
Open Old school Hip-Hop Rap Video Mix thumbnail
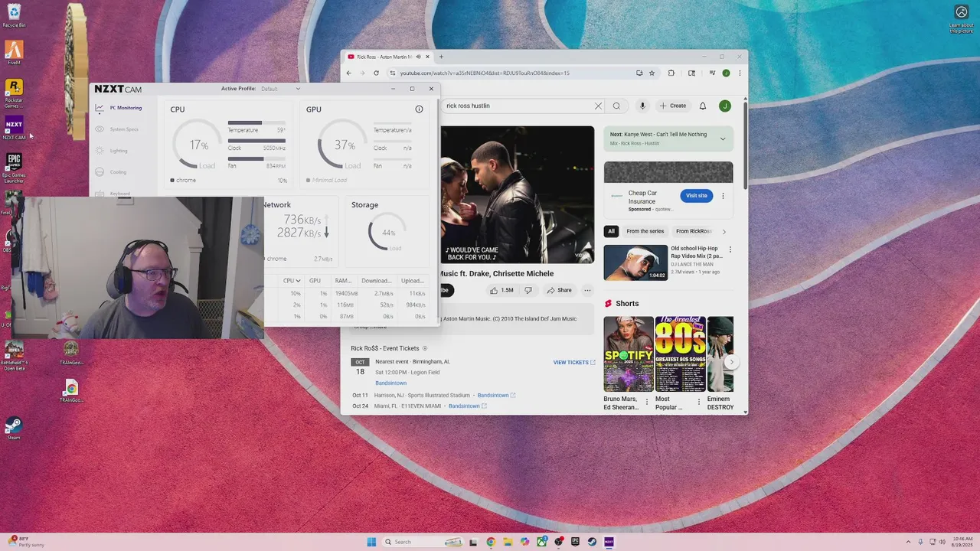click(x=635, y=262)
